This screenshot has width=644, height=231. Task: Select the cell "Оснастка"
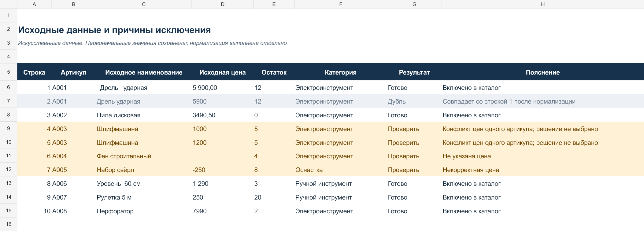pyautogui.click(x=341, y=170)
